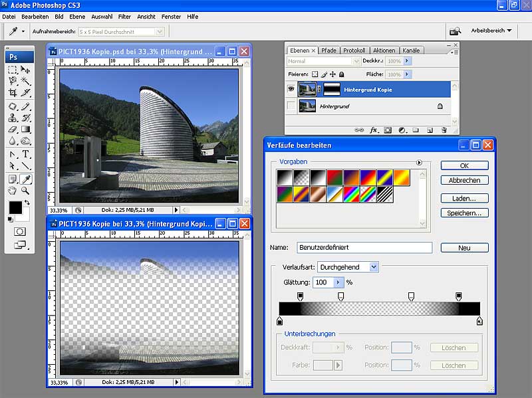
Task: Pick the Eraser tool
Action: [13, 130]
